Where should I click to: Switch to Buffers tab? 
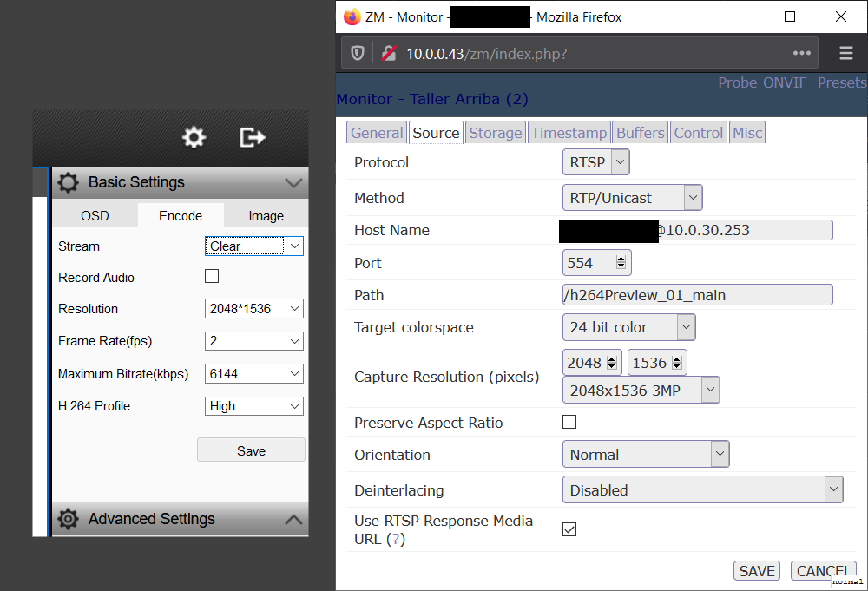[x=640, y=133]
